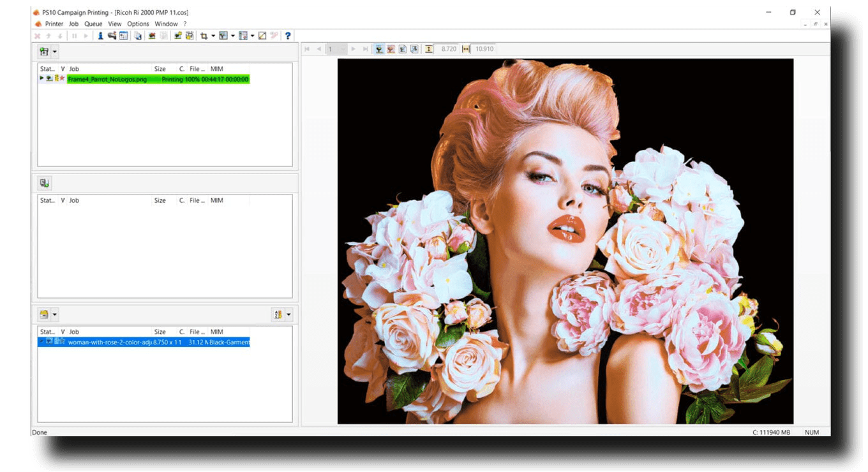Screen dimensions: 868x472
Task: Click the layout window icon in toolbar
Action: pyautogui.click(x=123, y=36)
